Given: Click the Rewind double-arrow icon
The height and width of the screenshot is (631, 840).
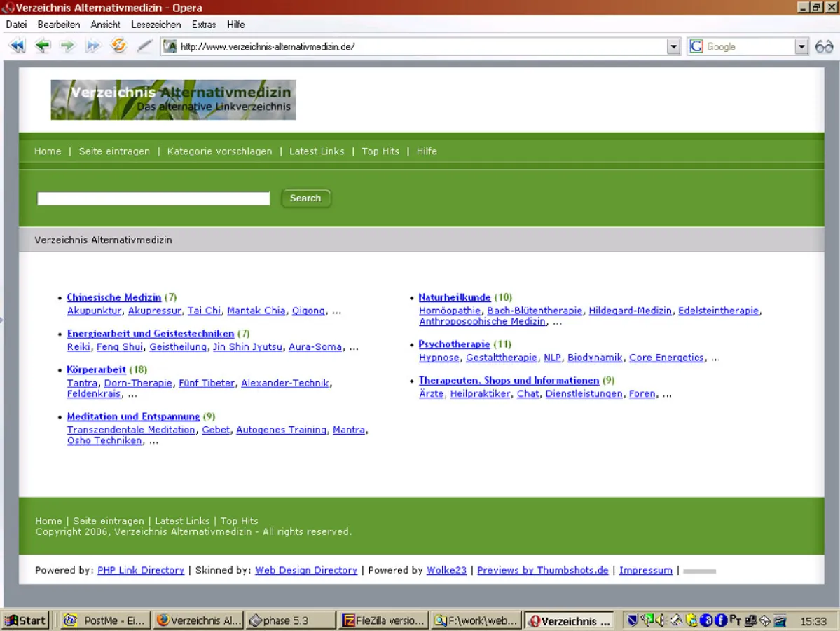Looking at the screenshot, I should (18, 46).
